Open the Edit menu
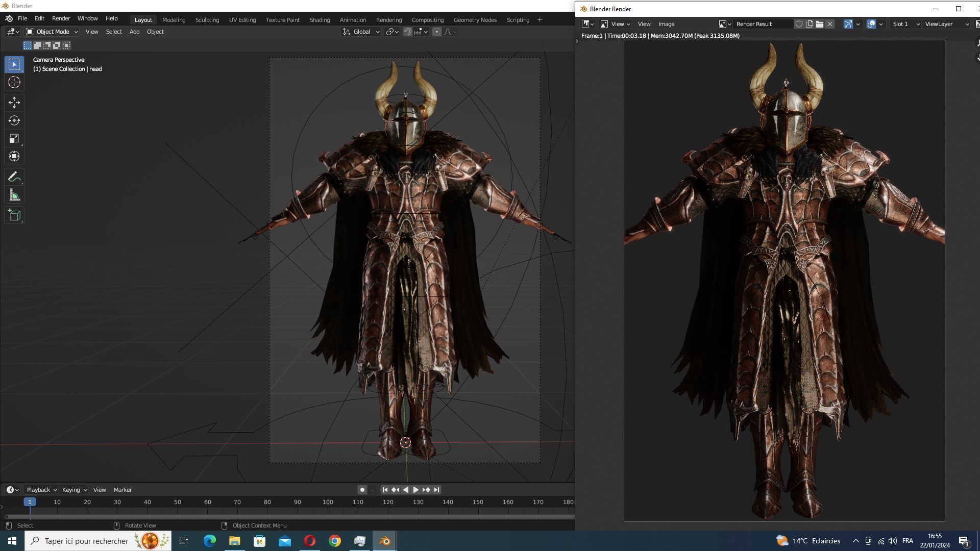 39,18
